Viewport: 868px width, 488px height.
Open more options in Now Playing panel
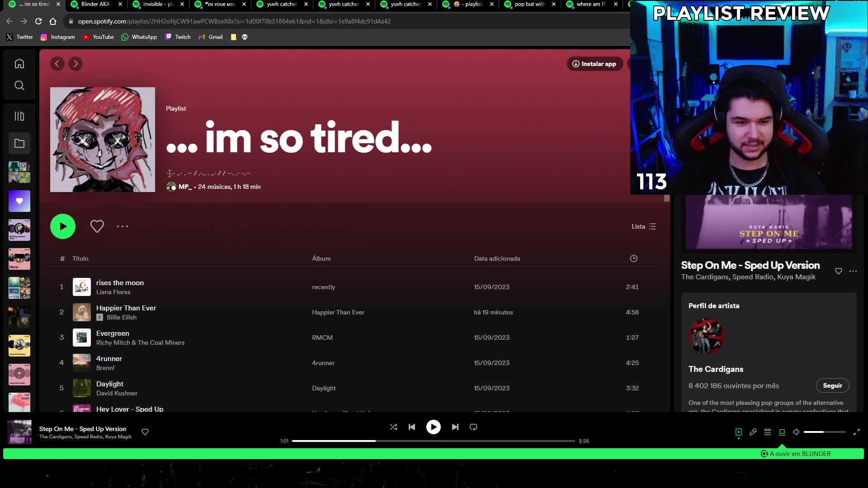[x=853, y=271]
